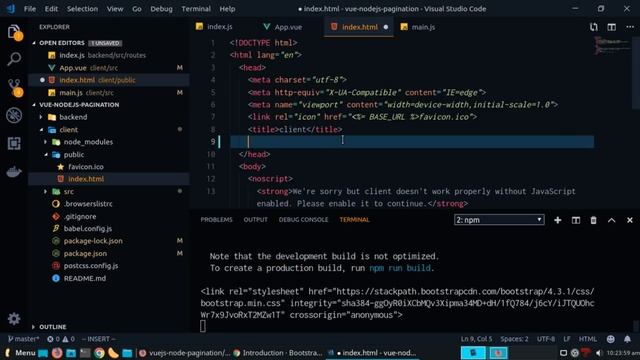Open Source Control view
Screen dimensions: 640x360
tap(15, 88)
